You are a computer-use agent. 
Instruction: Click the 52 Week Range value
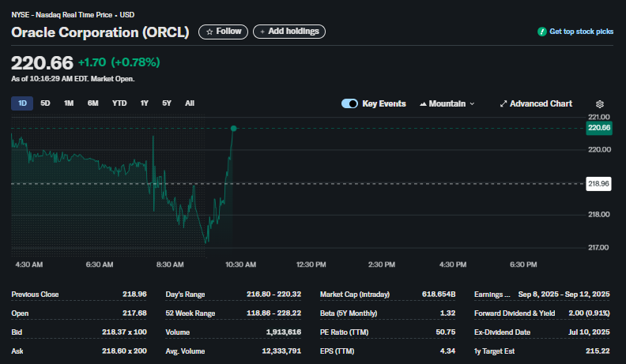273,313
